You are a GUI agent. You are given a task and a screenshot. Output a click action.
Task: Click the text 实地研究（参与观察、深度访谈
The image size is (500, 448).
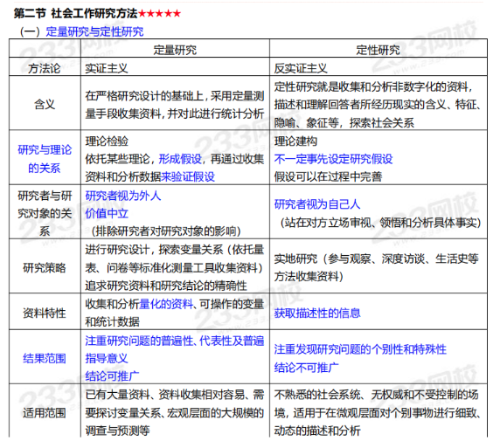pyautogui.click(x=350, y=258)
